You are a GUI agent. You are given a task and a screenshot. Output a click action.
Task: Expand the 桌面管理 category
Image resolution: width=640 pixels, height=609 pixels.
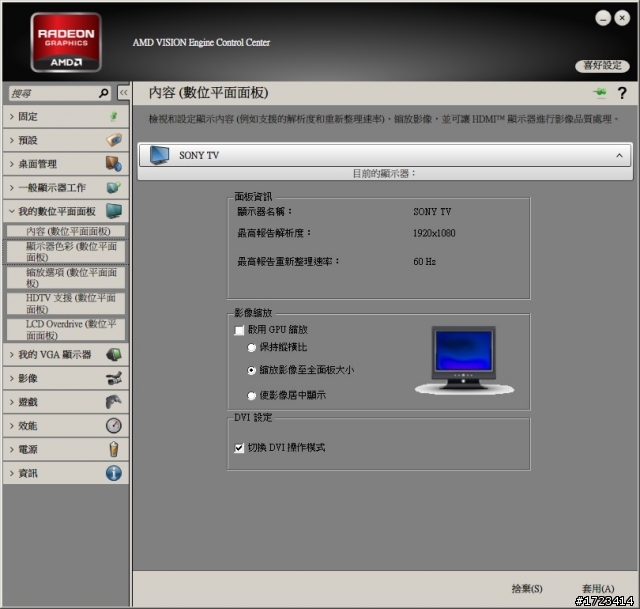pyautogui.click(x=11, y=164)
